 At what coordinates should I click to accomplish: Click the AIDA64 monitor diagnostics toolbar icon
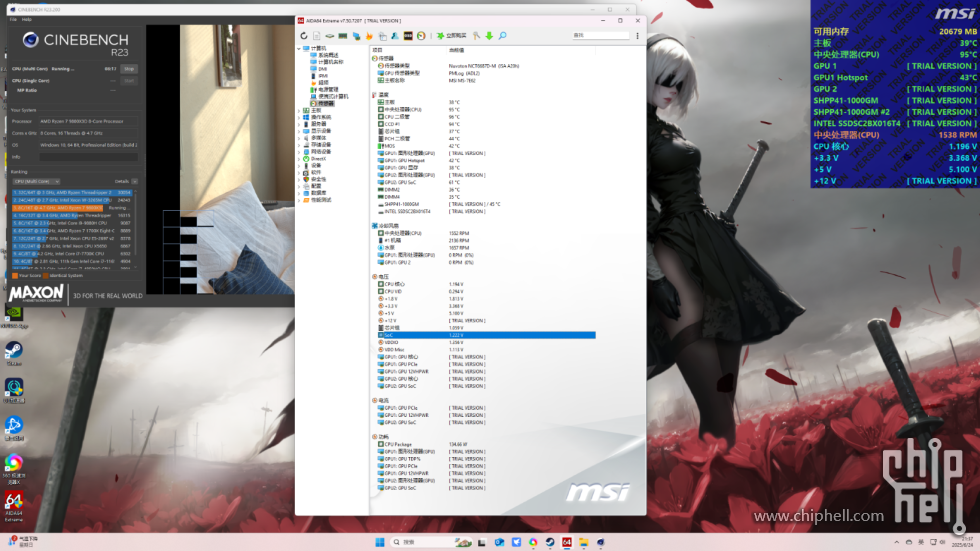[356, 36]
